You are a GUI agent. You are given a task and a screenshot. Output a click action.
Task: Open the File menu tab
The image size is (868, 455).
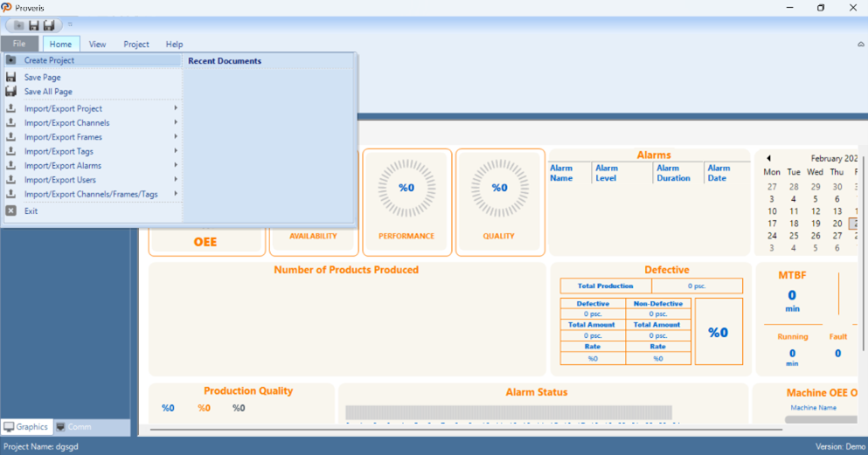pos(19,44)
